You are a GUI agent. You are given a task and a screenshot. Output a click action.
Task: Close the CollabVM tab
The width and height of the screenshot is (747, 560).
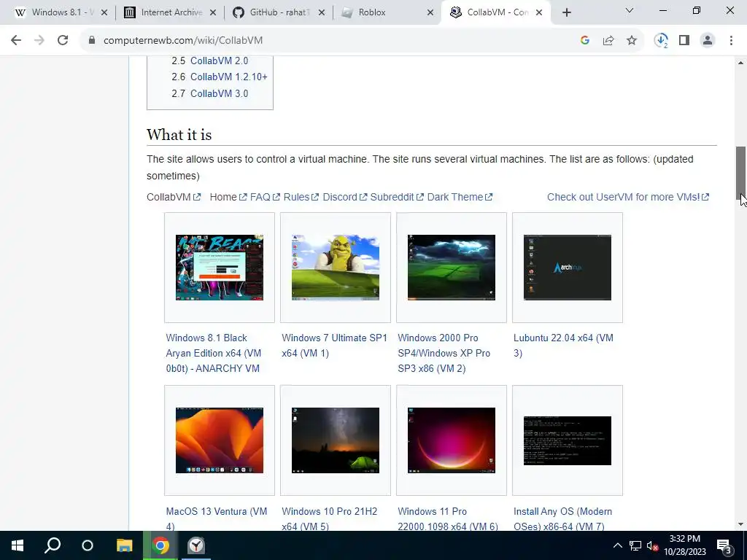539,13
